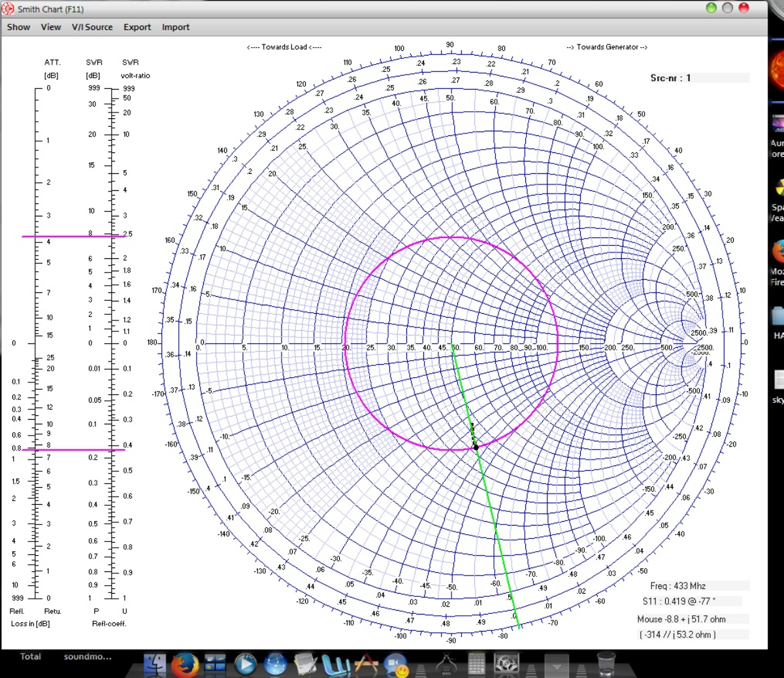The image size is (784, 678).
Task: Close the Smith Chart window with red button
Action: (x=743, y=8)
